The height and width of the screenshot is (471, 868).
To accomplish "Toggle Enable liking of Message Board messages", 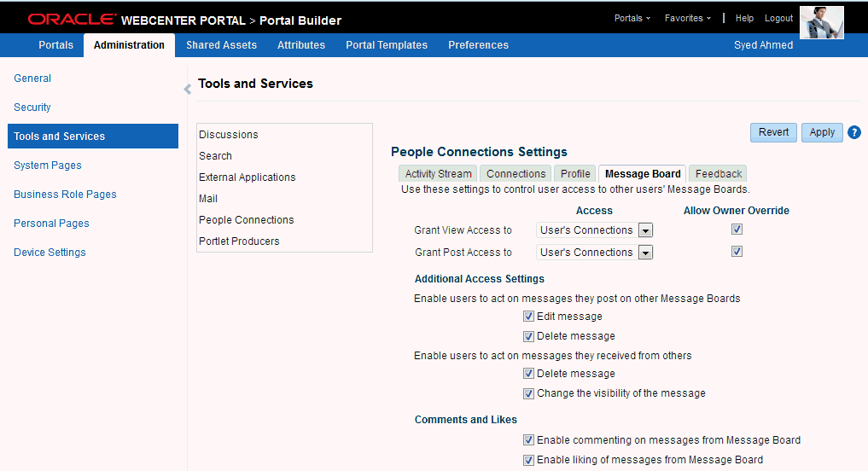I will click(x=528, y=460).
